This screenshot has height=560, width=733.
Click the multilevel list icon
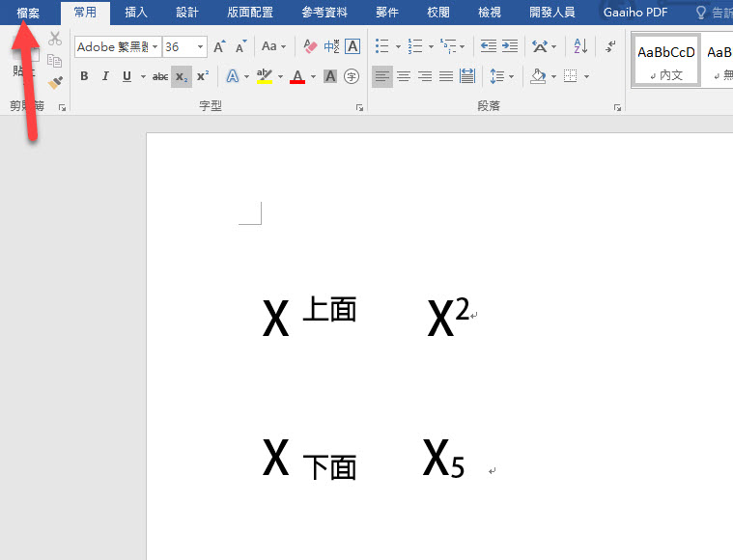tap(448, 46)
